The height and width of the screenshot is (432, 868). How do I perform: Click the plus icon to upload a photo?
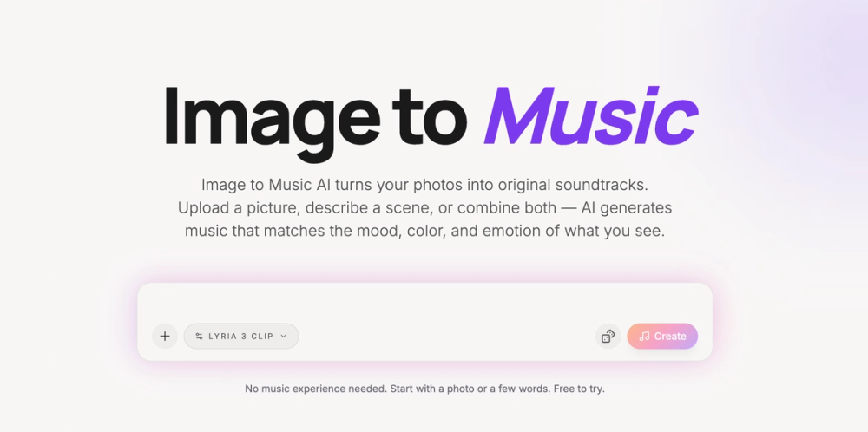(x=164, y=337)
